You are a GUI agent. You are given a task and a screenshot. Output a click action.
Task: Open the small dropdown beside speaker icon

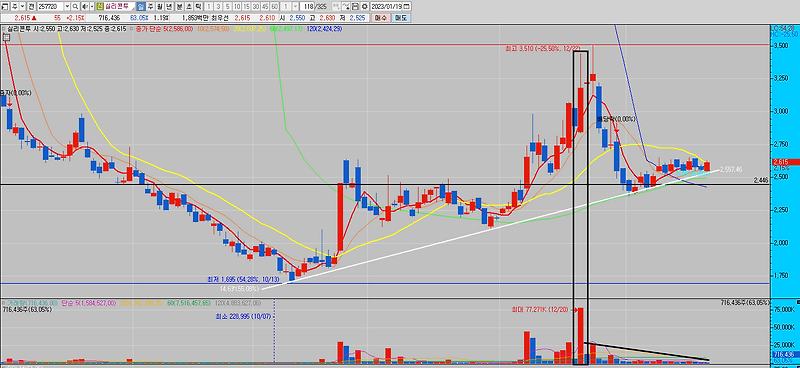pos(92,6)
